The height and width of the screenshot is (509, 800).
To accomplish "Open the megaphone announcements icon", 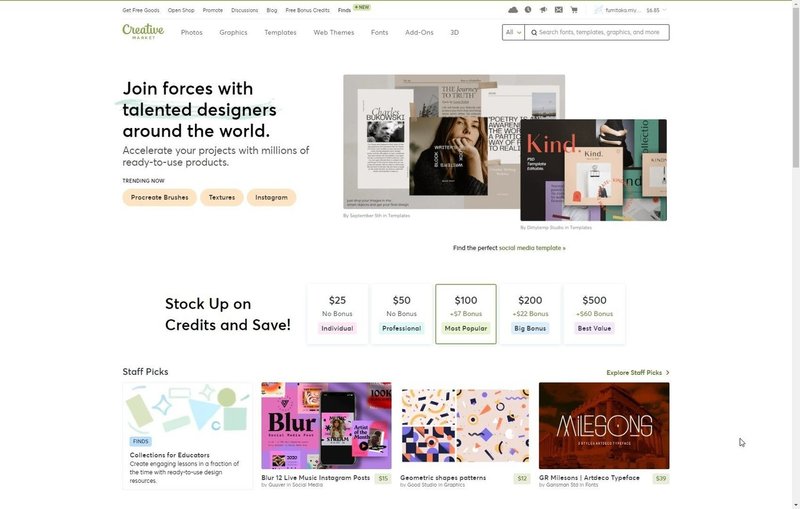I will pos(543,10).
